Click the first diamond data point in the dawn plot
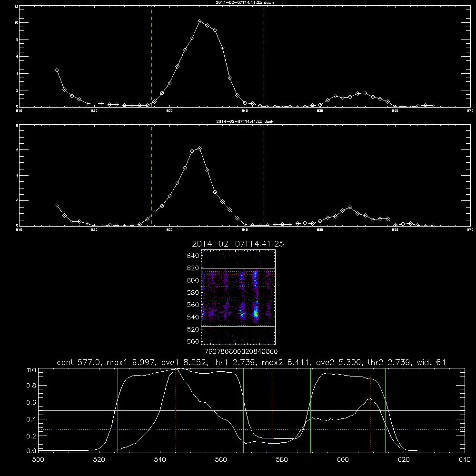Image resolution: width=476 pixels, height=476 pixels. tap(57, 70)
